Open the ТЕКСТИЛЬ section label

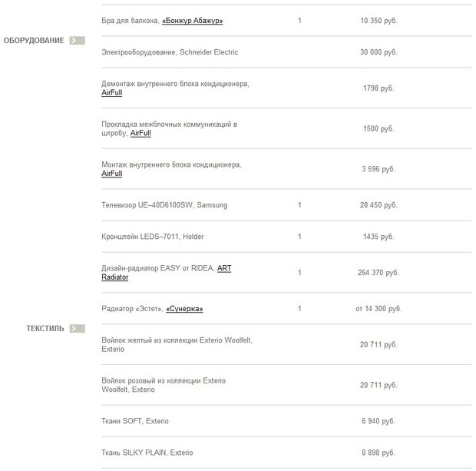click(45, 328)
